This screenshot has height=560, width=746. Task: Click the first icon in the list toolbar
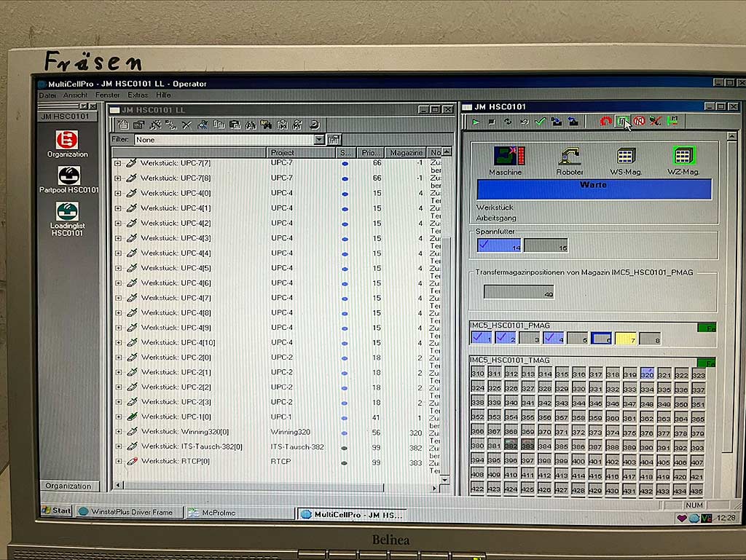coord(123,125)
